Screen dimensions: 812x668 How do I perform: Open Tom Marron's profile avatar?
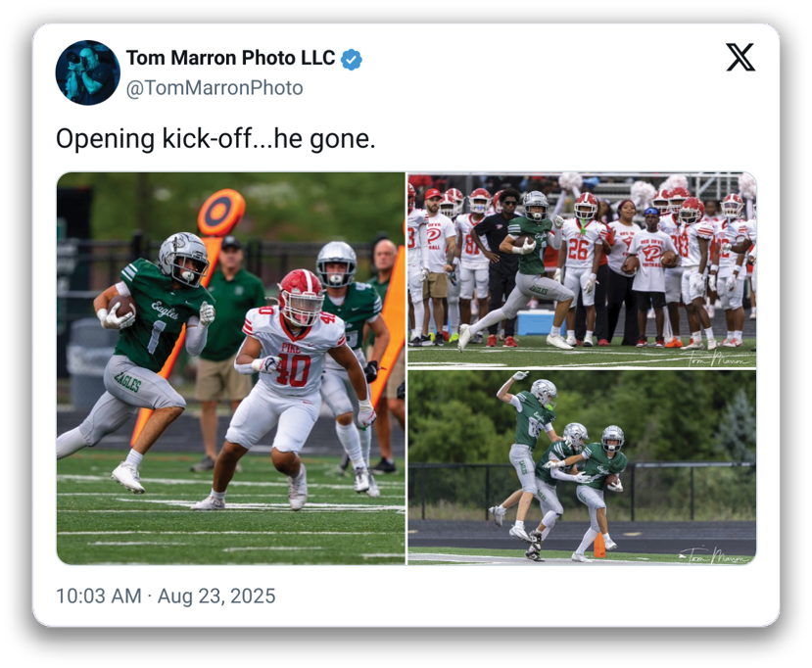(x=87, y=72)
